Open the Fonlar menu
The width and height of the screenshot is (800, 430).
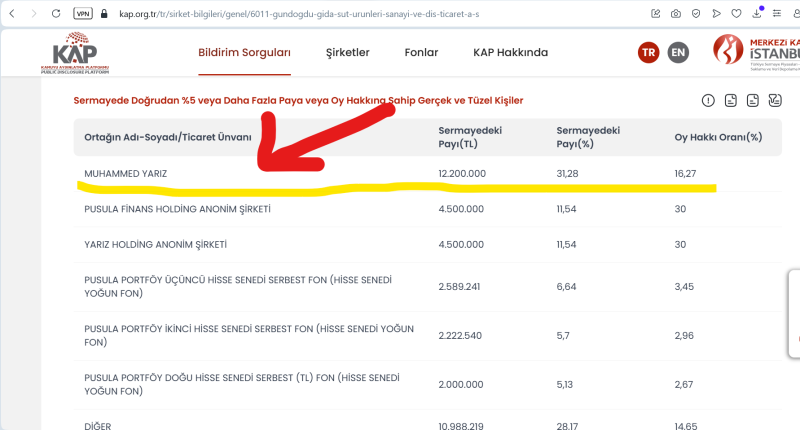(x=421, y=52)
